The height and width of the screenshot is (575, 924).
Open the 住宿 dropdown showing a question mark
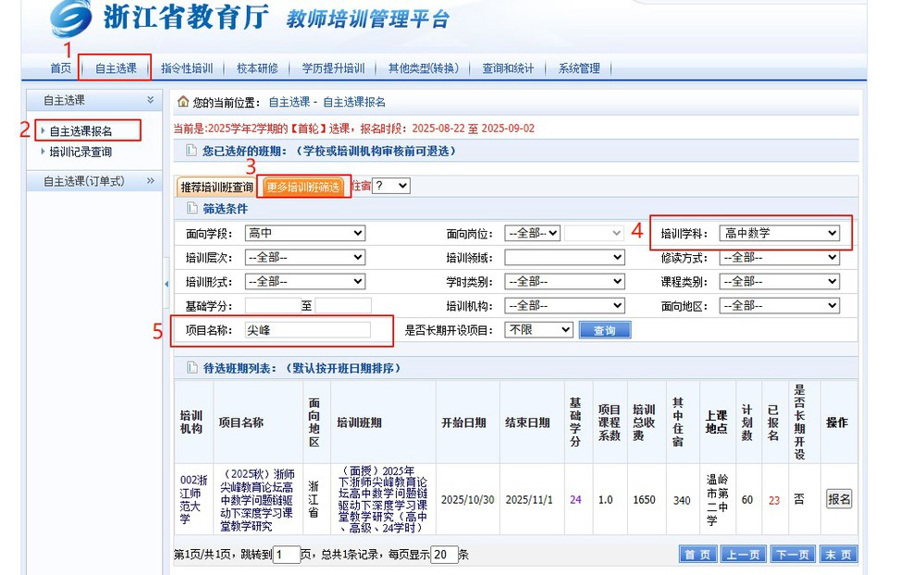click(x=391, y=186)
